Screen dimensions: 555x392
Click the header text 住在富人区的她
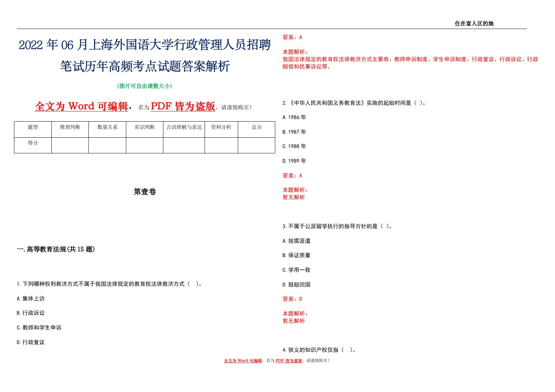point(474,23)
